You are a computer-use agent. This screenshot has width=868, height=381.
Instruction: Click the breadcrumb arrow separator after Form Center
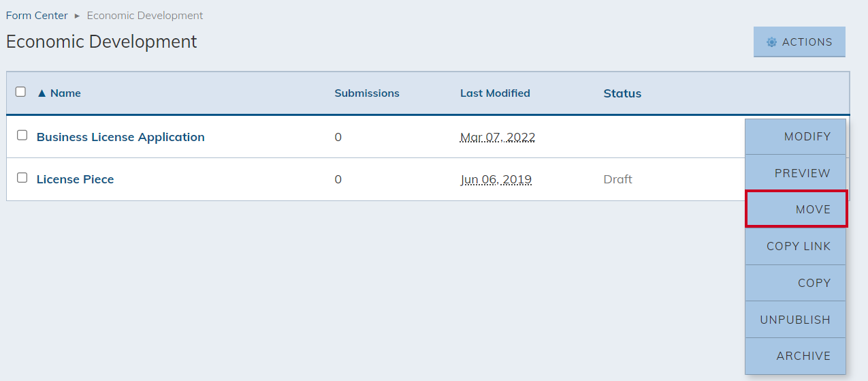coord(77,16)
